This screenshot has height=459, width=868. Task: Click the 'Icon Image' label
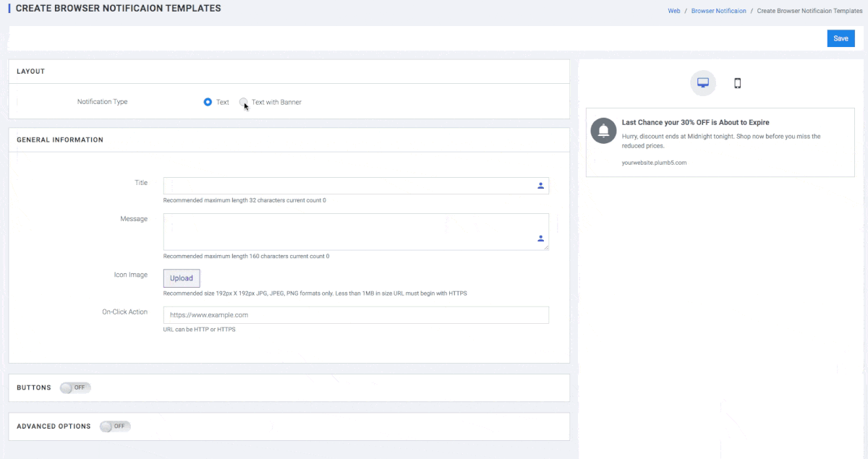pyautogui.click(x=131, y=275)
